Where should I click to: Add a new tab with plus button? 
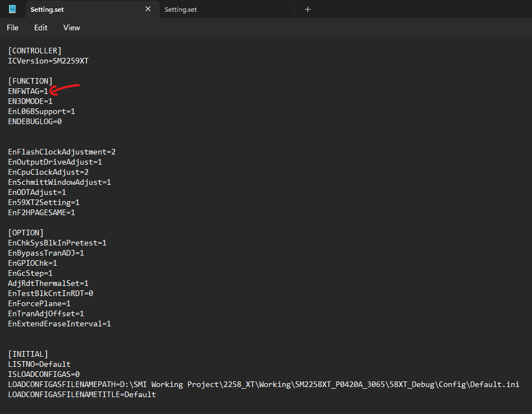(308, 9)
